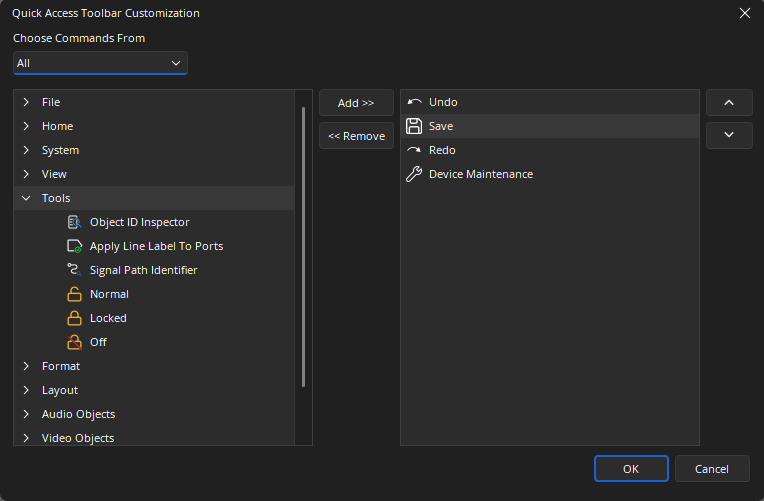Click the Off padlock icon
Screen dimensions: 764x501
click(73, 342)
